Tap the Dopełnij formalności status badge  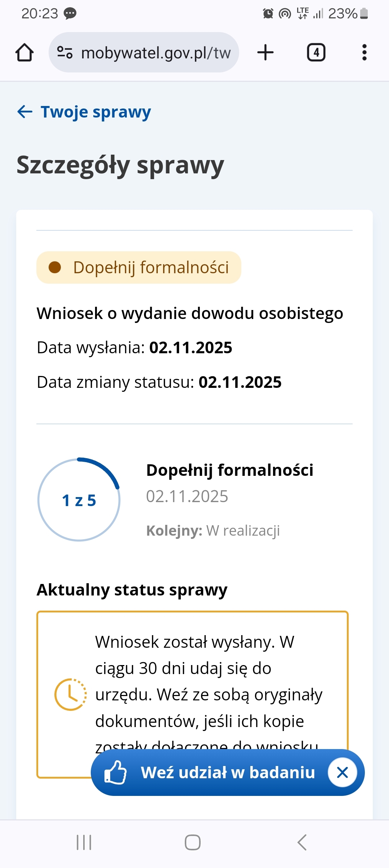click(139, 267)
